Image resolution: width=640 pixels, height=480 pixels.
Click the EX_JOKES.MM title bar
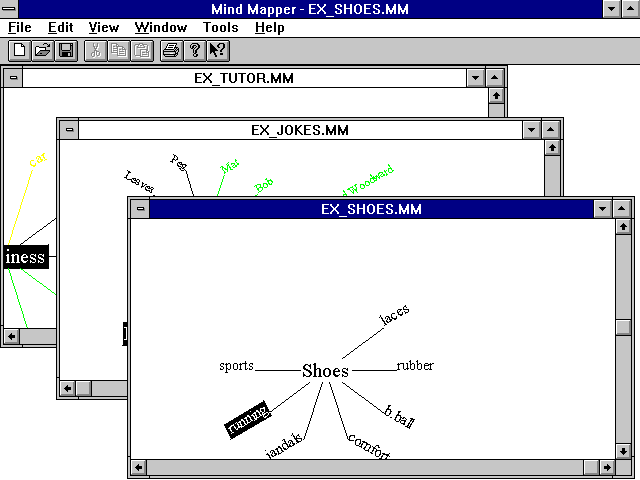pos(300,130)
